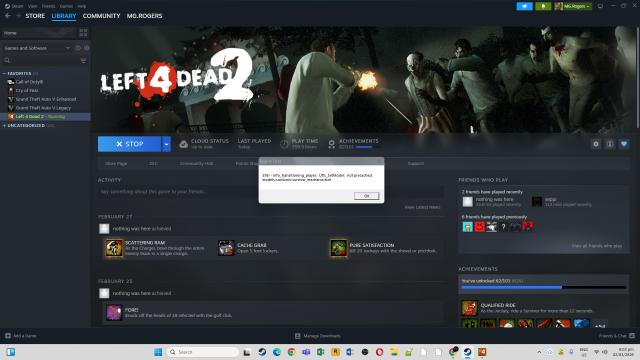
Task: Click the green notifications bell icon
Action: click(x=543, y=6)
